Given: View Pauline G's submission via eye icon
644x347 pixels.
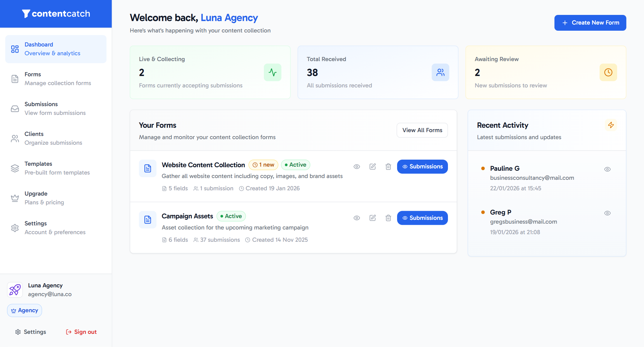Looking at the screenshot, I should point(607,169).
